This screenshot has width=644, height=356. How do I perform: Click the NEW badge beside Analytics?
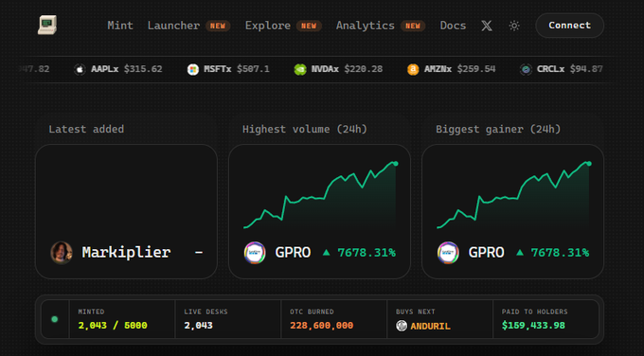413,26
